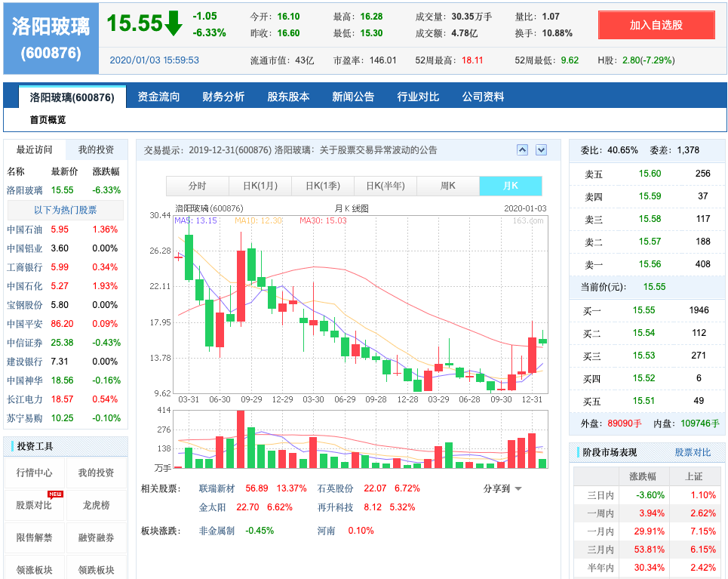Click the 龙虎榜 tool button
Image resolution: width=728 pixels, height=579 pixels.
coord(96,505)
